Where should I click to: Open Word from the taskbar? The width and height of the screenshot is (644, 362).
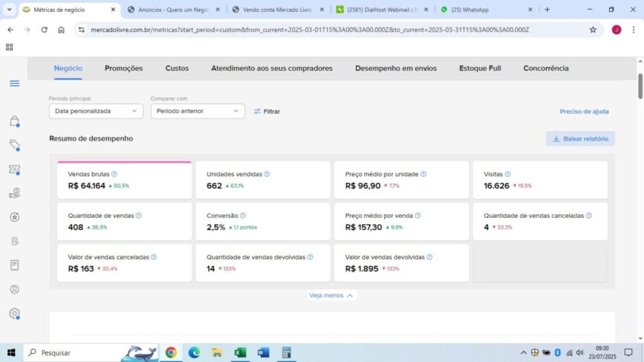(x=263, y=353)
